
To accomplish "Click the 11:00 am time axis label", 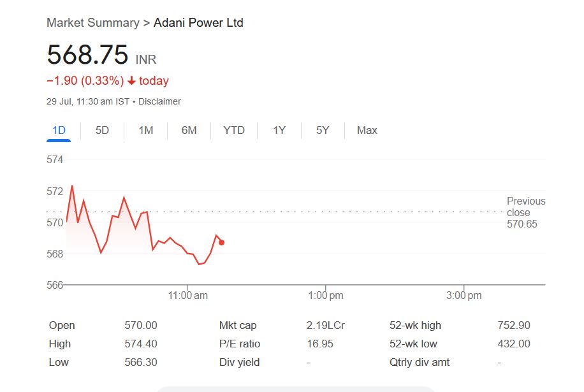I will (x=187, y=295).
